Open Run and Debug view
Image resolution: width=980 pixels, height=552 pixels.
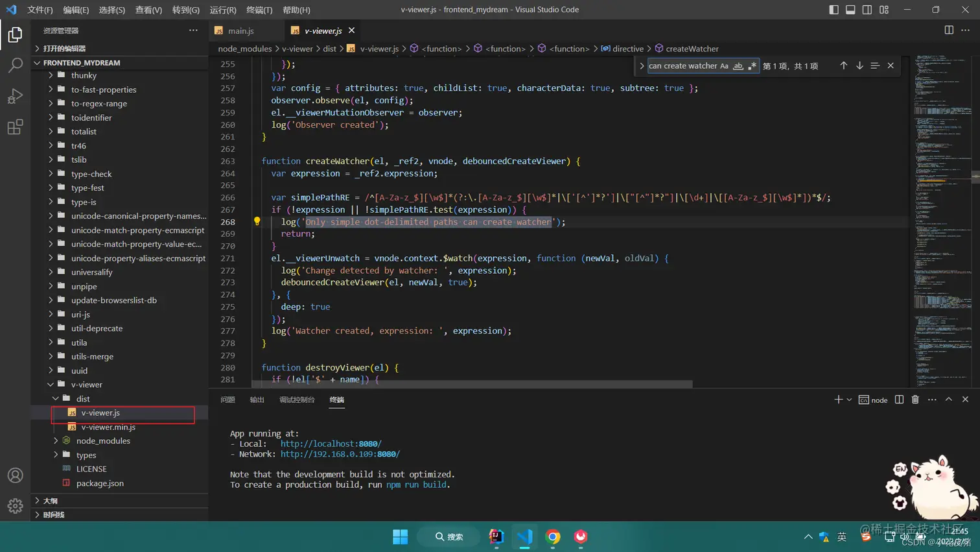pyautogui.click(x=15, y=96)
